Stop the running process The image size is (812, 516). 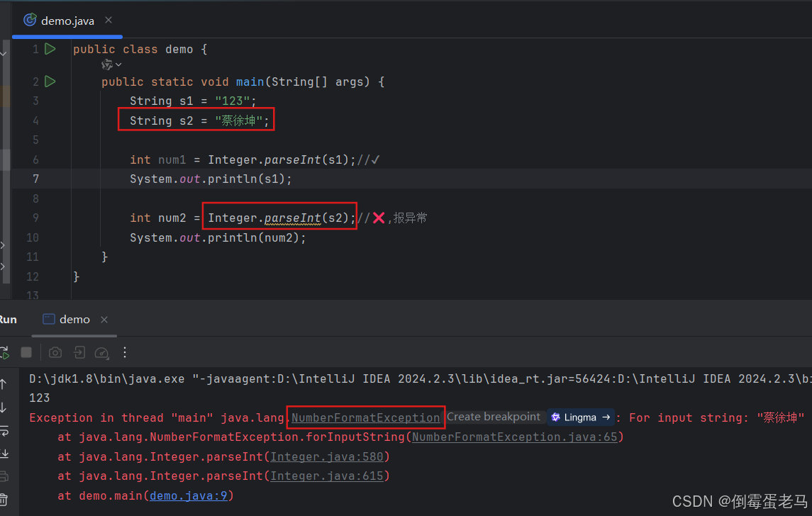[x=26, y=352]
